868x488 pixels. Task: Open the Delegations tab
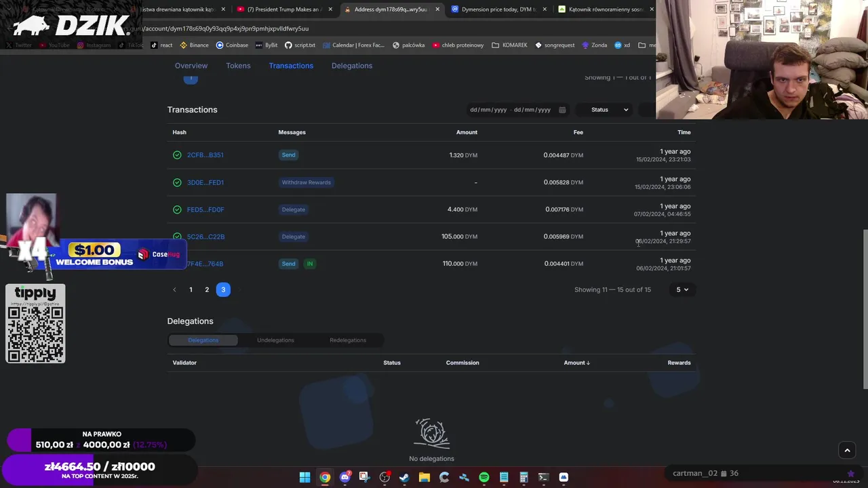tap(352, 66)
